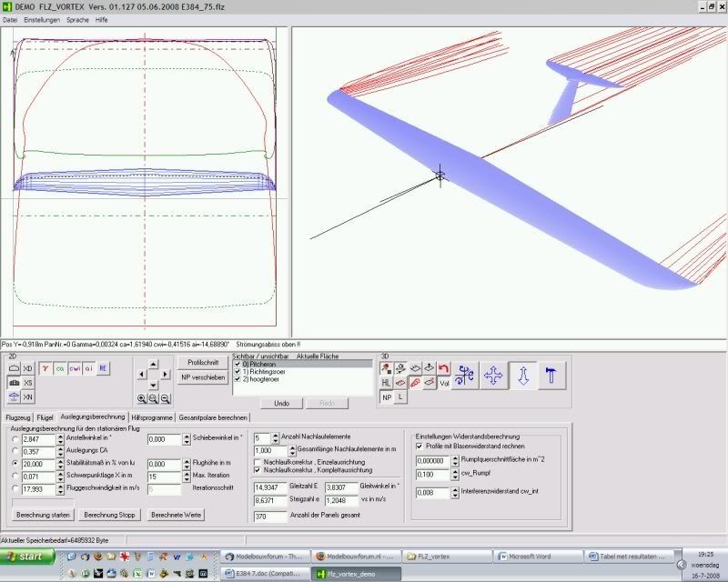Click the Stabilitätsmaß spinner arrows
This screenshot has height=582, width=728.
[60, 464]
